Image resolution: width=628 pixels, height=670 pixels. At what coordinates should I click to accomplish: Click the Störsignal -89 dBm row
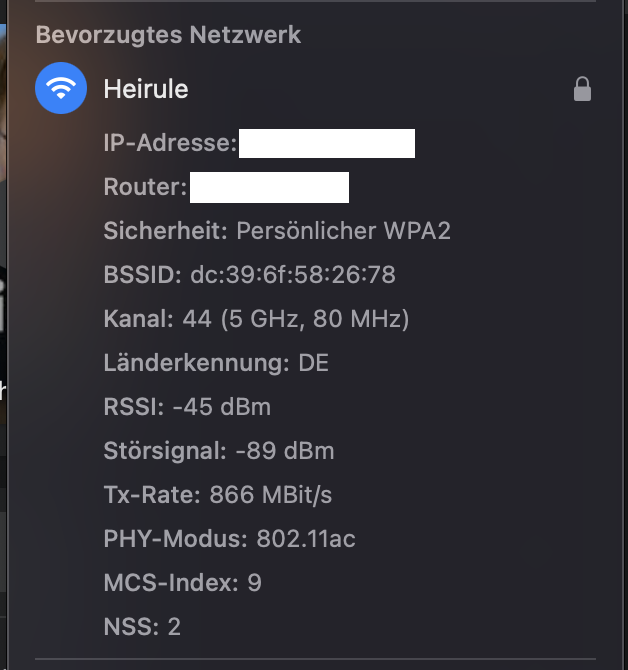(219, 451)
